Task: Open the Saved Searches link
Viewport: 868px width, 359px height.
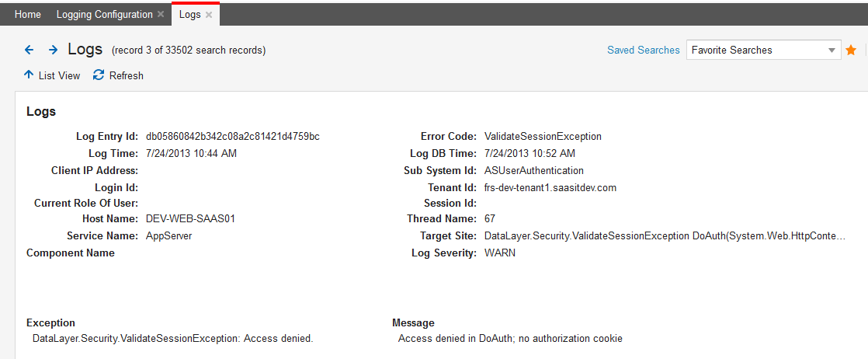Action: point(643,50)
